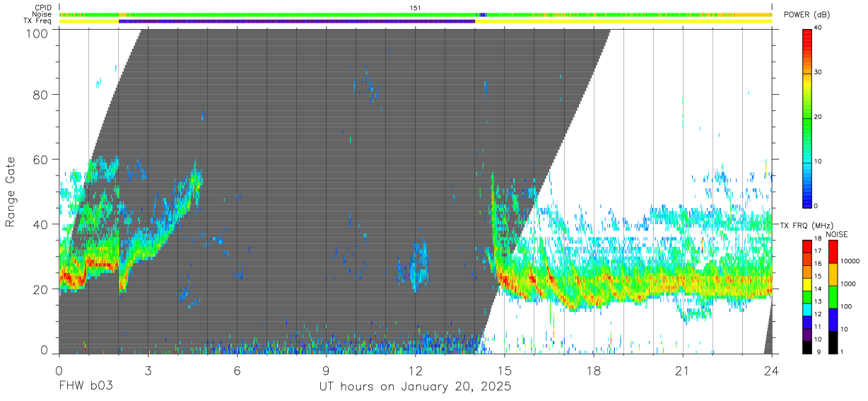Click the Noise strip above the plot

[x=416, y=14]
